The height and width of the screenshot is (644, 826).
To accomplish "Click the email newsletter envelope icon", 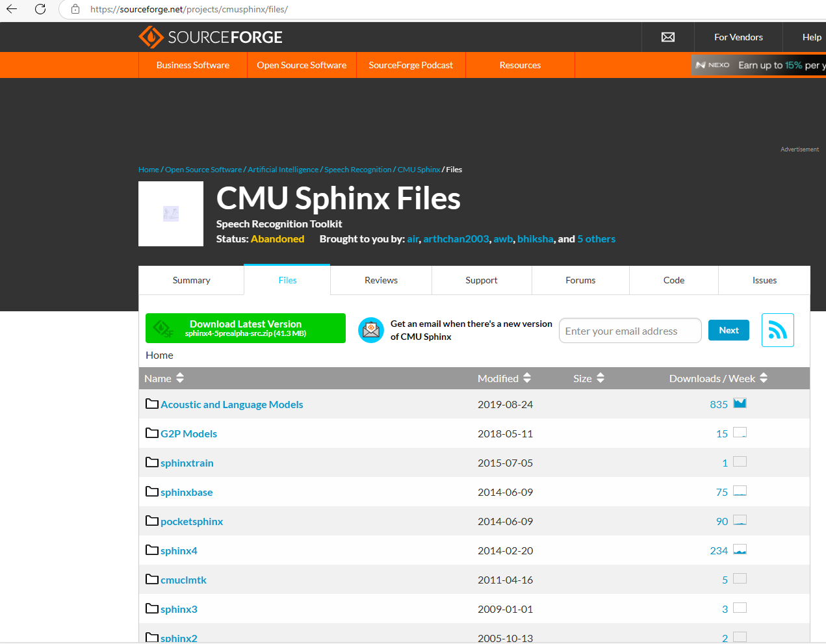I will click(371, 330).
